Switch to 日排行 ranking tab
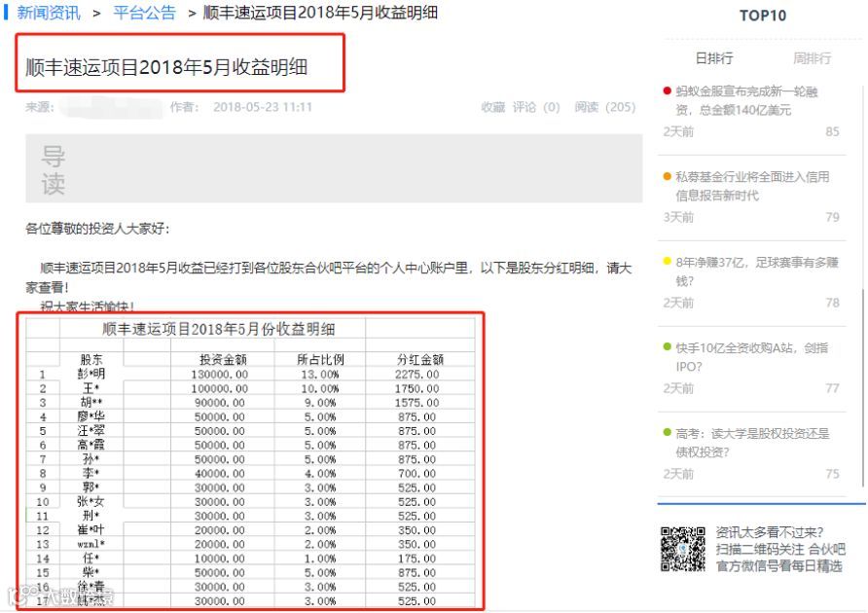Viewport: 868px width, 613px height. 714,58
